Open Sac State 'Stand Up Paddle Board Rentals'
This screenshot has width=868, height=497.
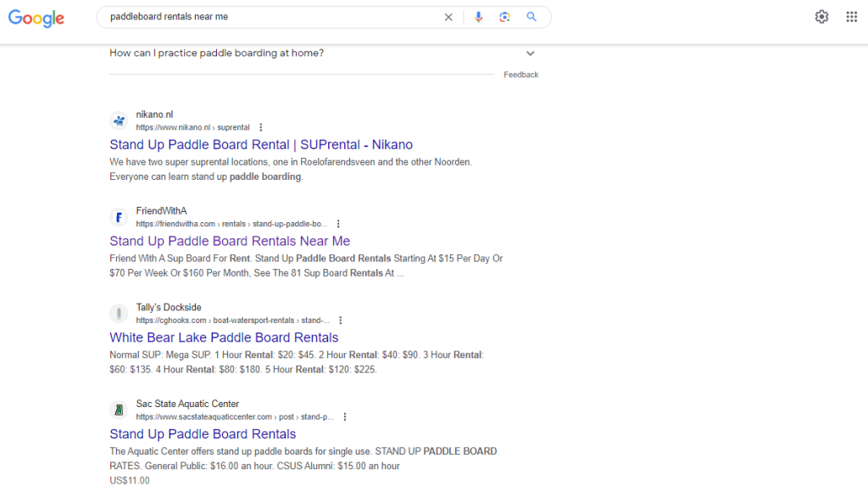(x=203, y=434)
